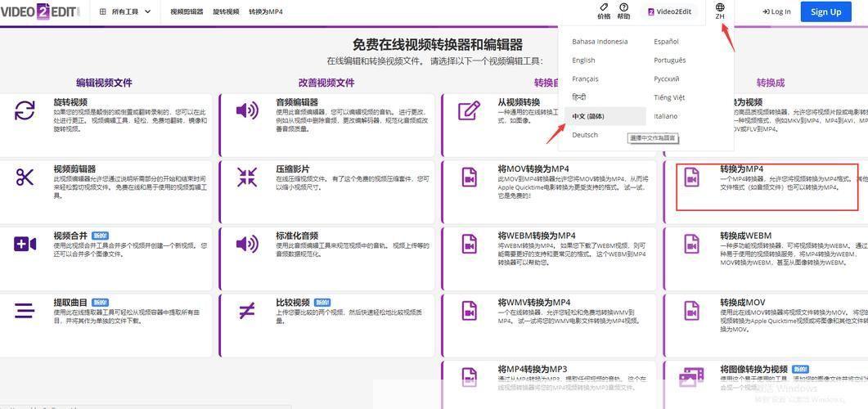Screen dimensions: 868x409
Task: Click the 新的! badge beside 比较视频
Action: pos(322,302)
